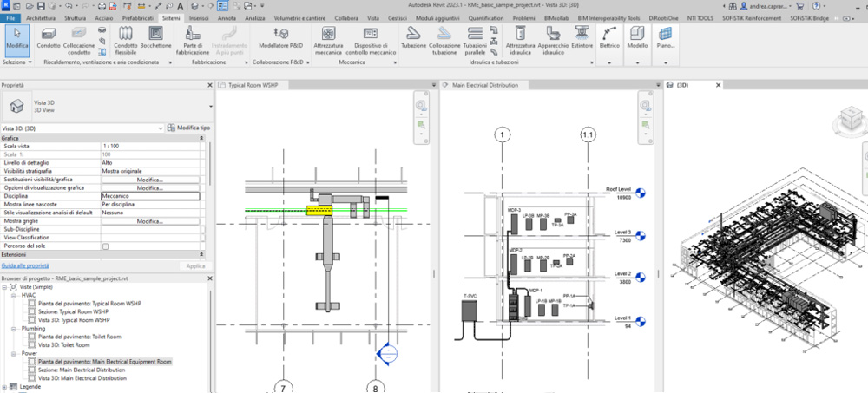
Task: Select the Condotto flessibile tool
Action: click(x=126, y=41)
